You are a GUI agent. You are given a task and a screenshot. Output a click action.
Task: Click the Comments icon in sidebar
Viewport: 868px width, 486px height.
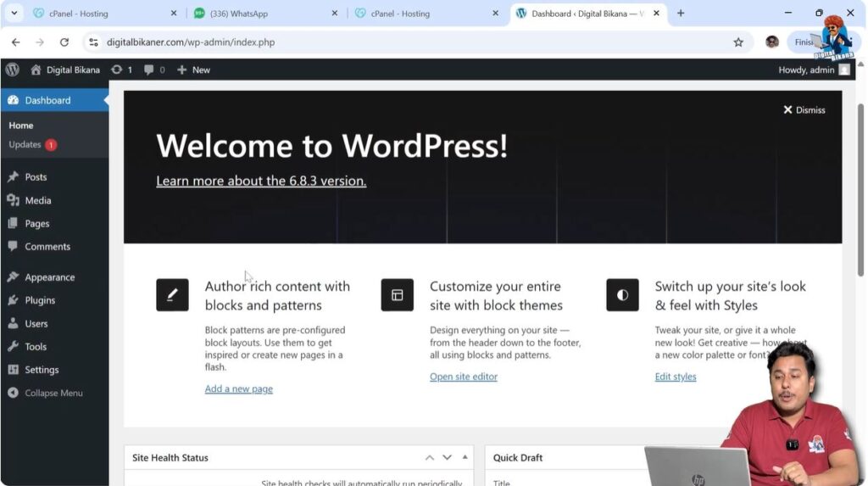(x=13, y=246)
